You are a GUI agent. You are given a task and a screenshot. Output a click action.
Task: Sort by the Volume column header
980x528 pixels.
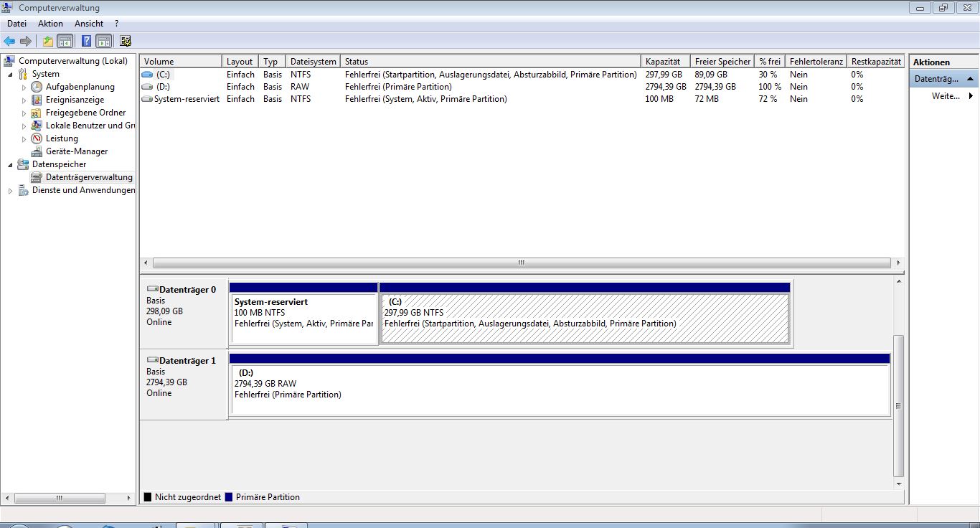point(180,62)
